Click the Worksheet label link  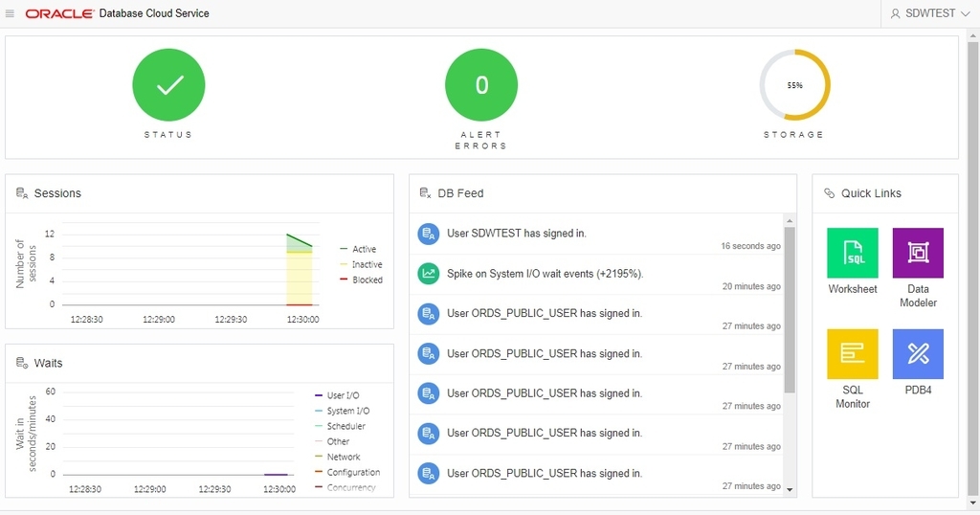point(853,289)
